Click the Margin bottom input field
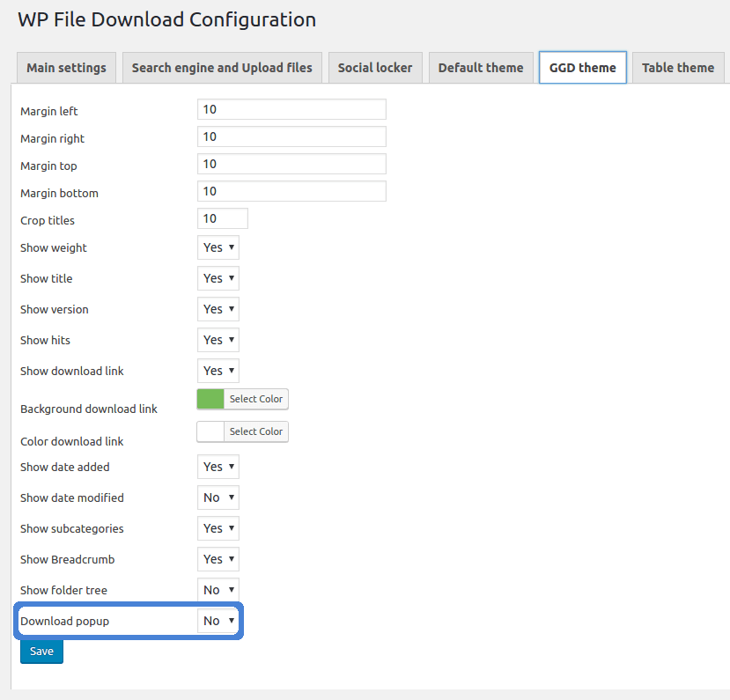 [291, 191]
